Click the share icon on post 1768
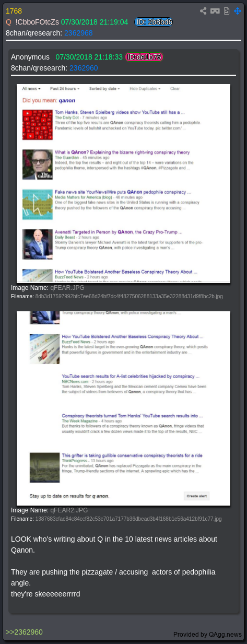Viewport: 247px width, 644px height. coord(203,10)
